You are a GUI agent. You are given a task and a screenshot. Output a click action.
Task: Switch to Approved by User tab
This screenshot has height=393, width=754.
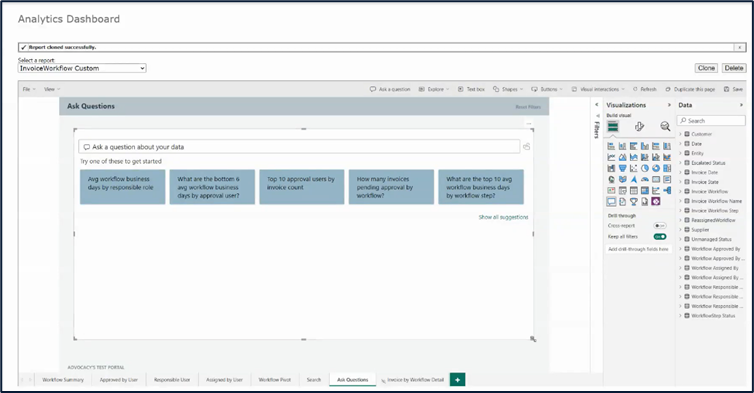click(x=119, y=380)
